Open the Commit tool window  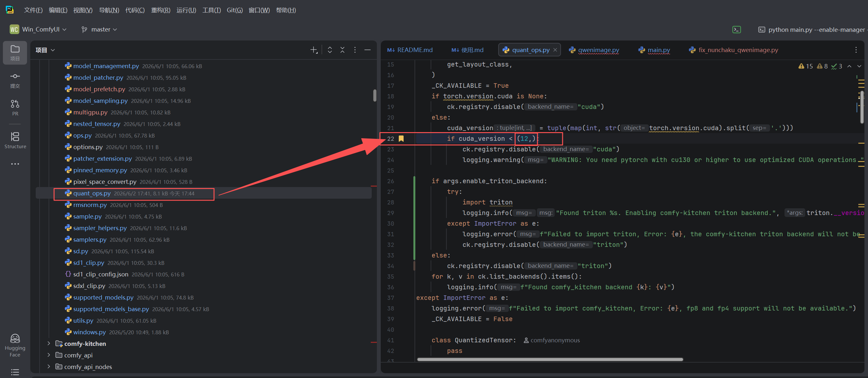pos(15,80)
